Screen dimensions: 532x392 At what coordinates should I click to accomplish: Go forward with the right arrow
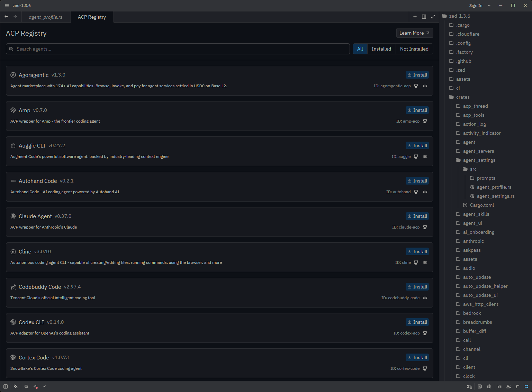tap(15, 17)
